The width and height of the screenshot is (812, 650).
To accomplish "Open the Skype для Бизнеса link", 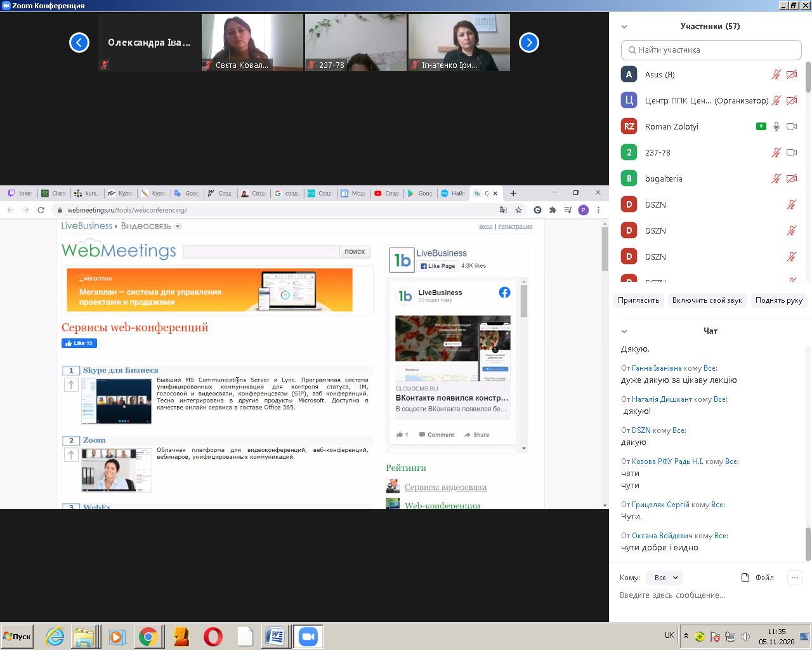I will [121, 370].
